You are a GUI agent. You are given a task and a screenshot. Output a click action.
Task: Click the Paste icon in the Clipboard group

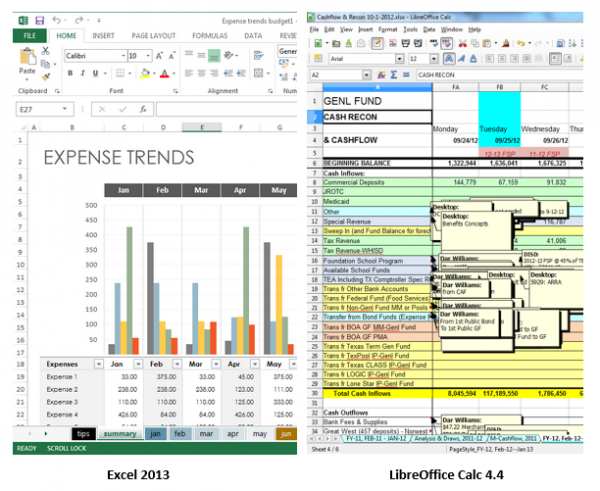pos(27,61)
